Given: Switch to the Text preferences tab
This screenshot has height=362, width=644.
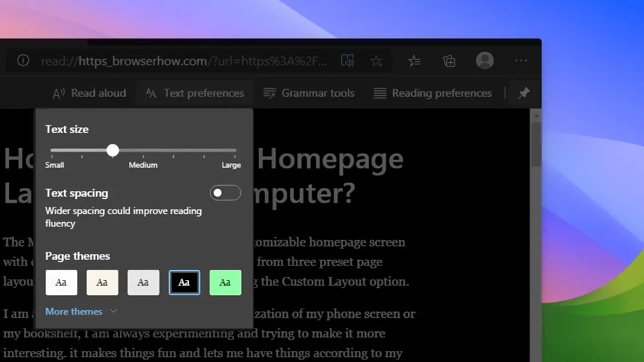Looking at the screenshot, I should click(195, 93).
